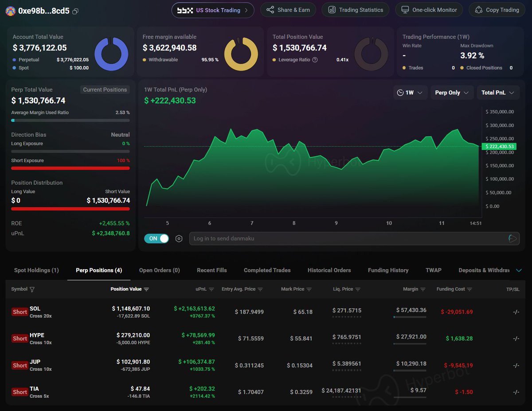Open the Perp Only dropdown
The width and height of the screenshot is (532, 411).
[452, 93]
